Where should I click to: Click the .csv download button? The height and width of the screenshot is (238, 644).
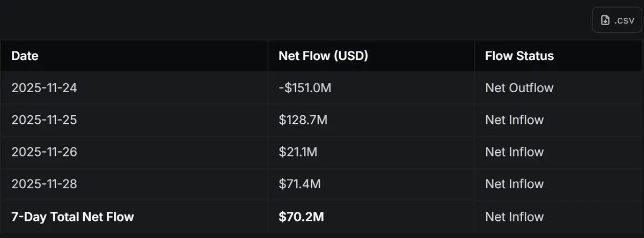pos(617,20)
